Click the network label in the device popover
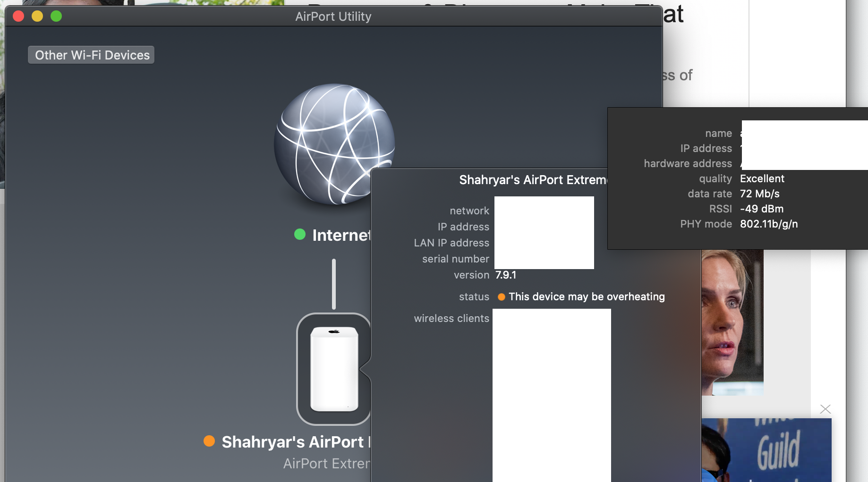This screenshot has height=482, width=868. pos(469,211)
